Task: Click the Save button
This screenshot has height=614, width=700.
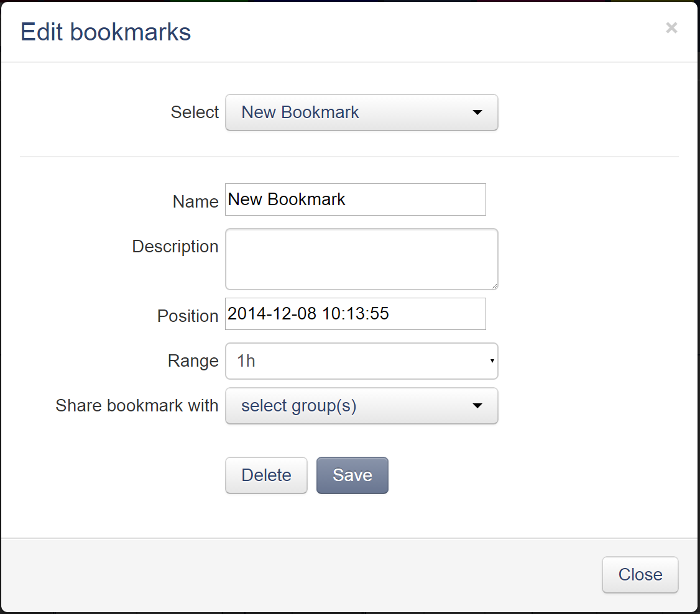Action: (352, 475)
